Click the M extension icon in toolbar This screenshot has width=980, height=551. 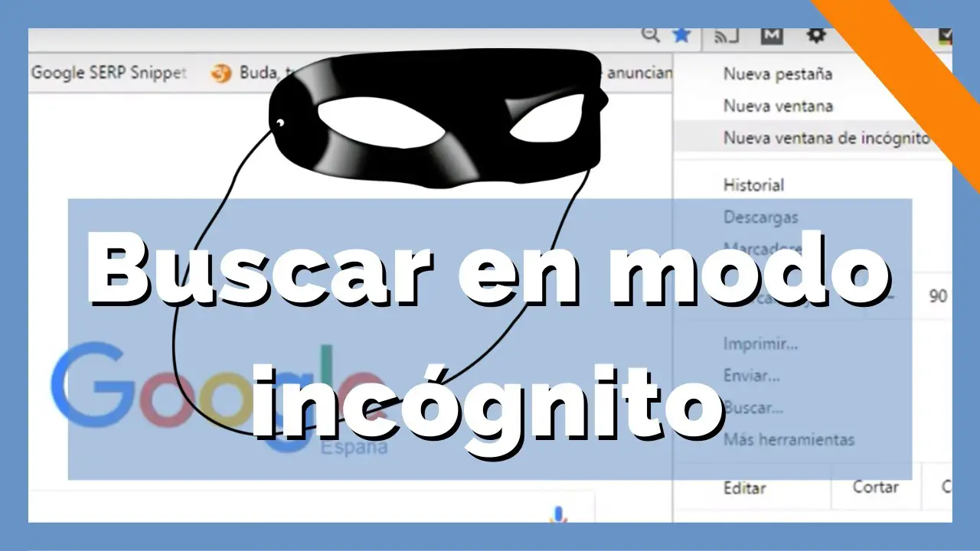click(772, 36)
